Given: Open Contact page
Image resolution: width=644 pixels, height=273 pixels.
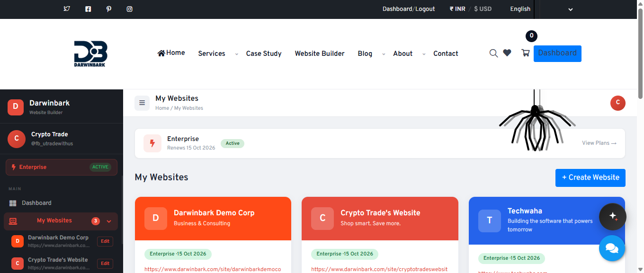Looking at the screenshot, I should (x=446, y=53).
